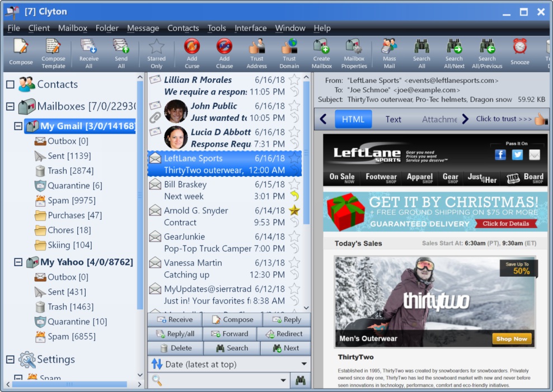Open the Date sort order dropdown
553x392 pixels.
(304, 364)
